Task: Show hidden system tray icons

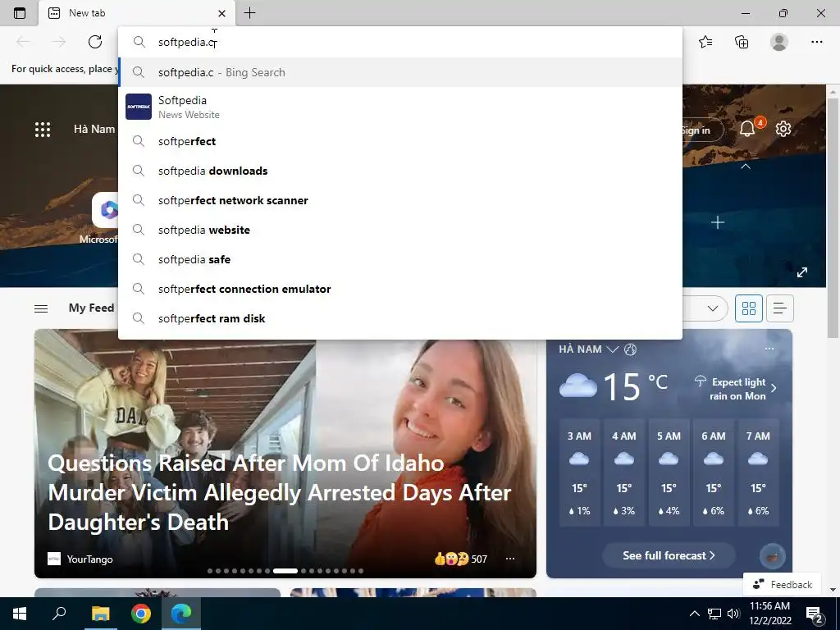Action: (694, 614)
